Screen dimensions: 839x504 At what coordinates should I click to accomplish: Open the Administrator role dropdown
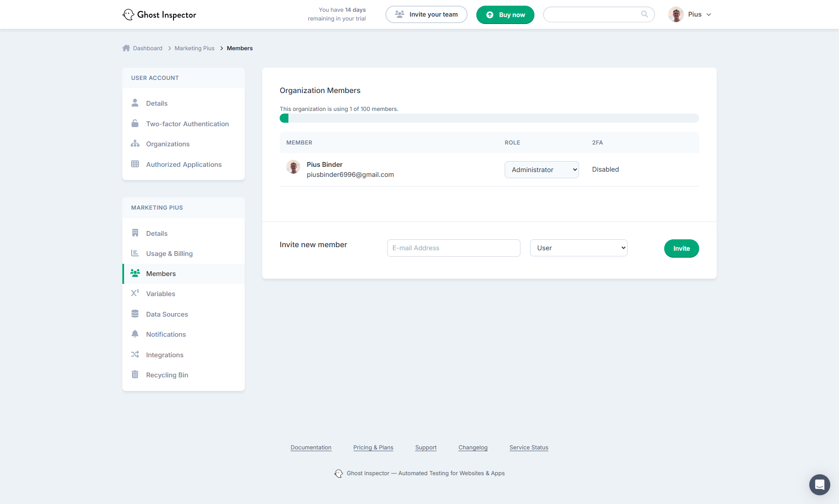(x=541, y=169)
